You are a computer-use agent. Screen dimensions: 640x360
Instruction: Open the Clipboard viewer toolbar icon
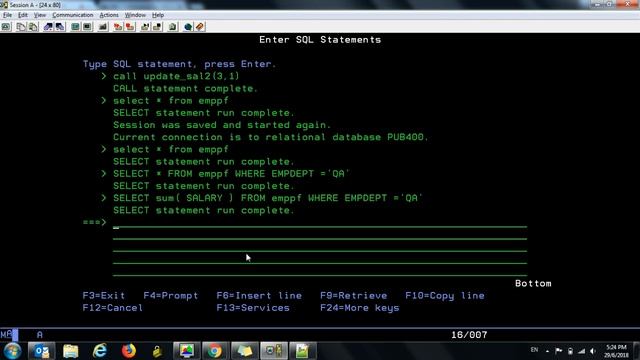coord(173,27)
